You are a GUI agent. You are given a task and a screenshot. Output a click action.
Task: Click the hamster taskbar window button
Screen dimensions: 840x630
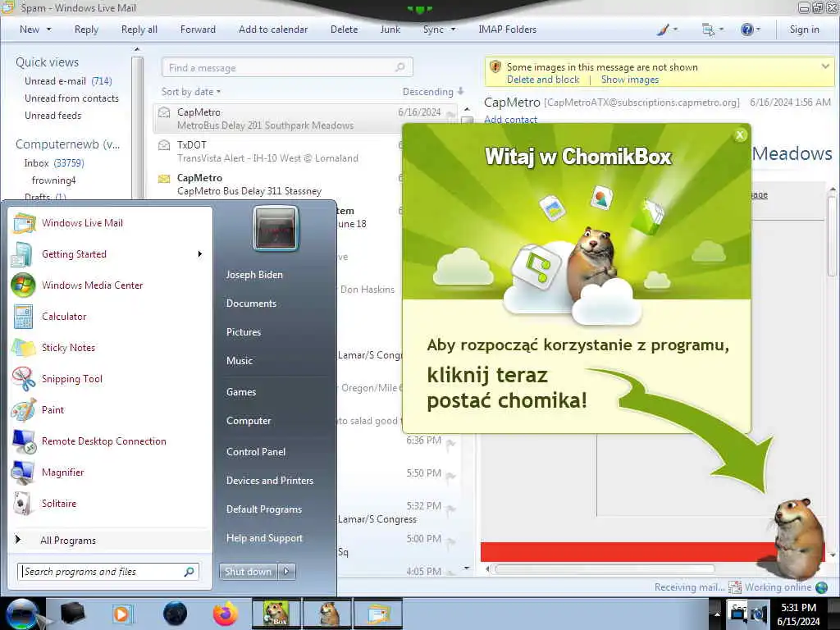point(327,614)
